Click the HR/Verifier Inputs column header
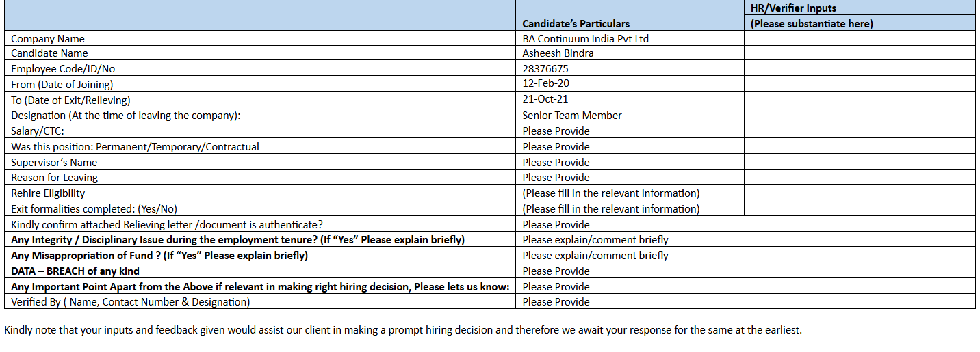 [794, 9]
